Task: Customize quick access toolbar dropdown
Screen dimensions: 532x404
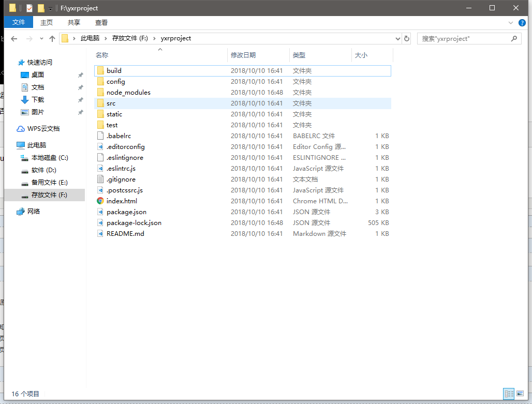Action: click(x=50, y=8)
